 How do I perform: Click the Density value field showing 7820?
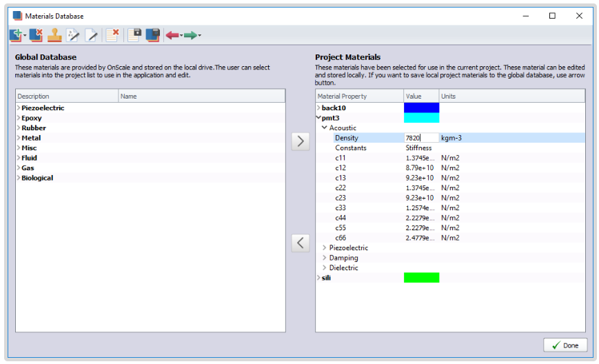click(x=421, y=138)
